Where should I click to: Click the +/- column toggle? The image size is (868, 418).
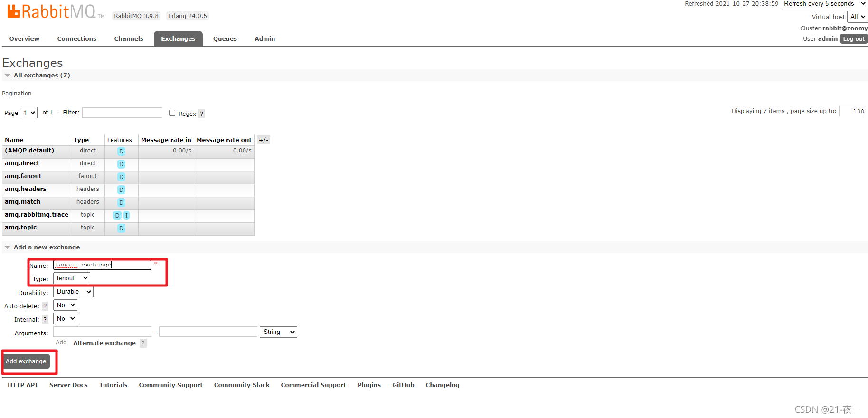(x=264, y=140)
